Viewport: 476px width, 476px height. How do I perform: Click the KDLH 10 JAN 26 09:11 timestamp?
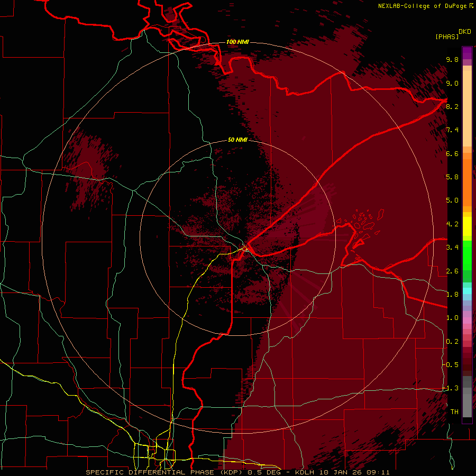coord(342,472)
